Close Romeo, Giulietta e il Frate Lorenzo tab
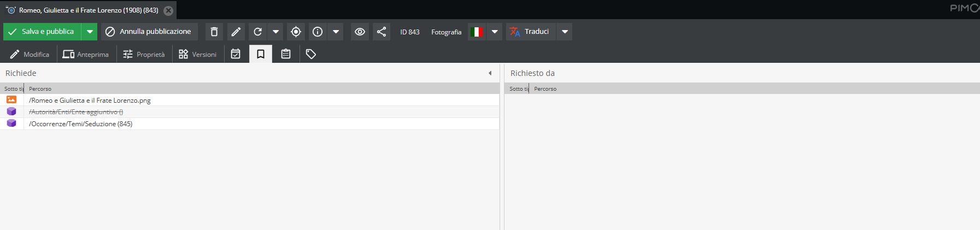The height and width of the screenshot is (230, 980). click(x=168, y=10)
